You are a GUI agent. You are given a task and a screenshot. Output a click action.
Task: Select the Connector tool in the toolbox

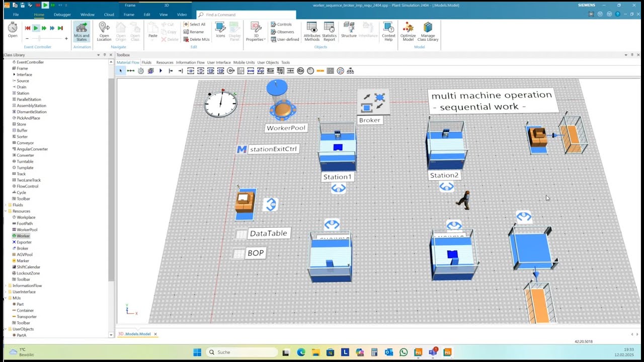131,71
